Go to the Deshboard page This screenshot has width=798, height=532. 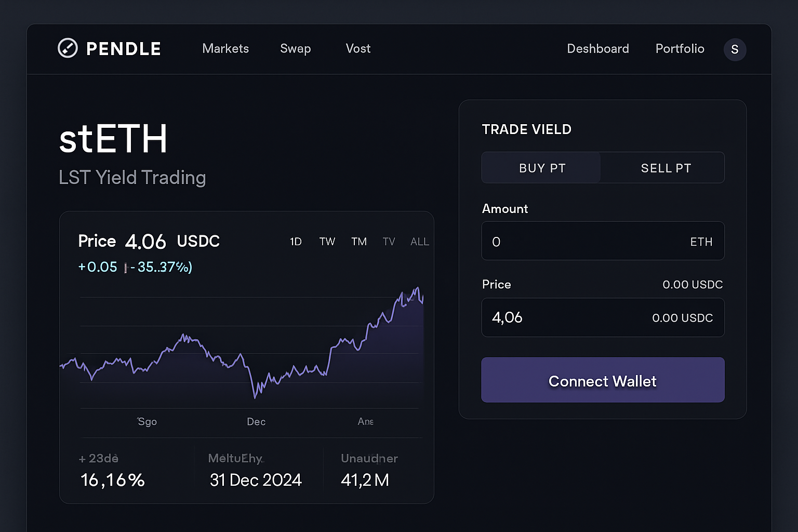tap(597, 48)
